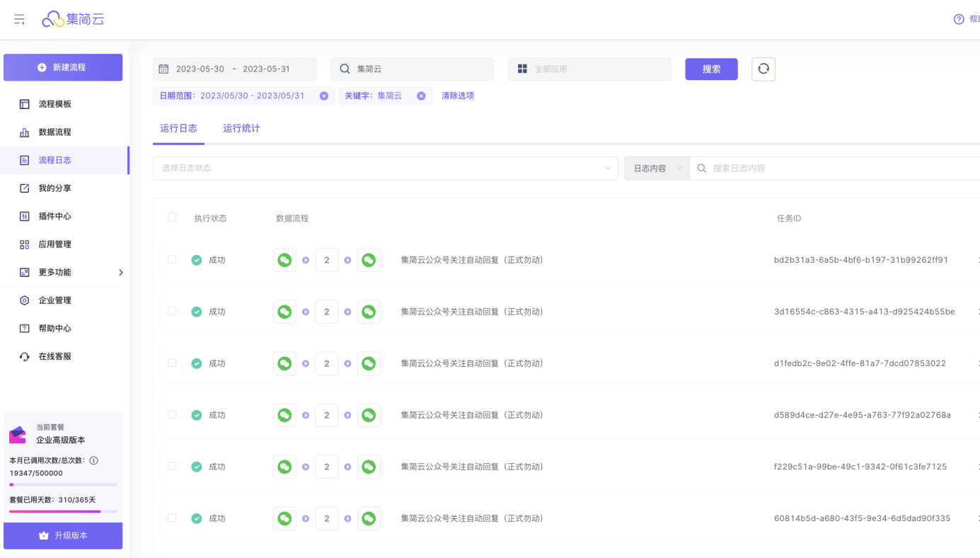Click success check icon in row d589d4ce
The width and height of the screenshot is (980, 558).
[x=197, y=415]
